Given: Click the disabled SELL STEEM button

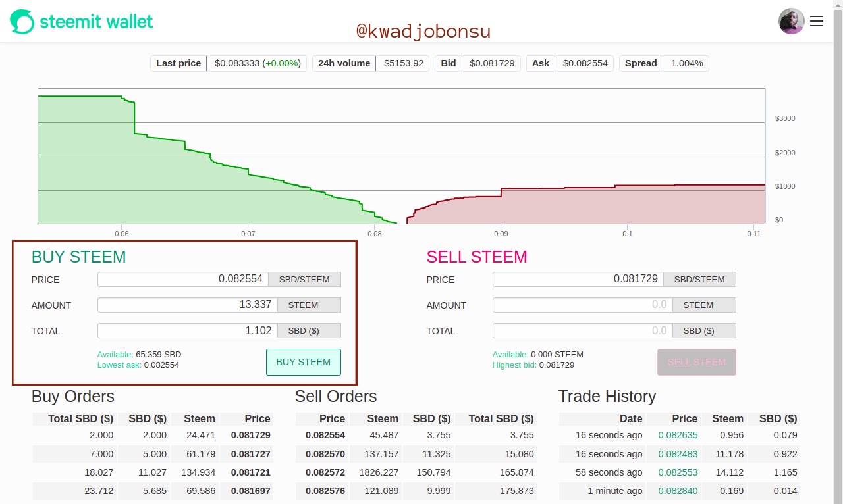Looking at the screenshot, I should (697, 362).
